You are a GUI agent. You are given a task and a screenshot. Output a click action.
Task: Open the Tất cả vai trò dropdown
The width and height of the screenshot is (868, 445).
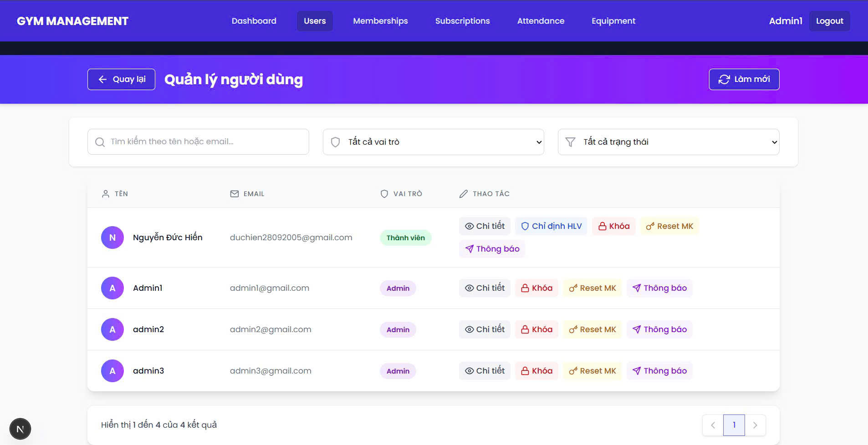[x=433, y=142]
